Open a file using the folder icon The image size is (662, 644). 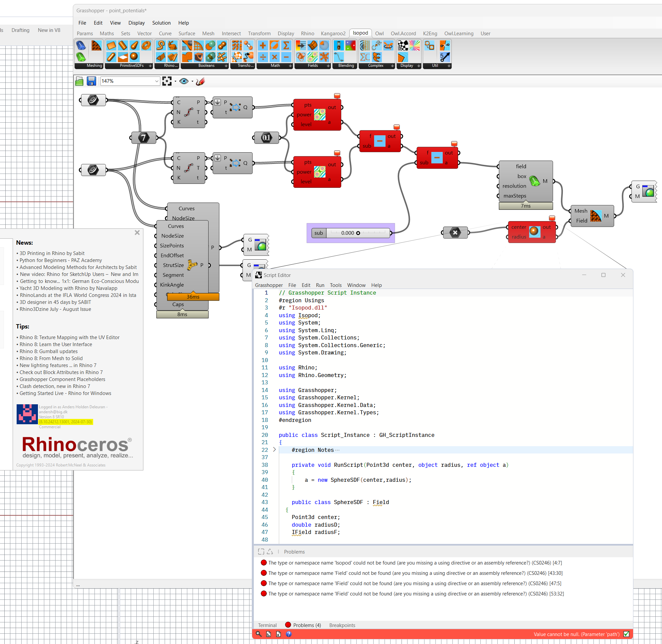[79, 81]
